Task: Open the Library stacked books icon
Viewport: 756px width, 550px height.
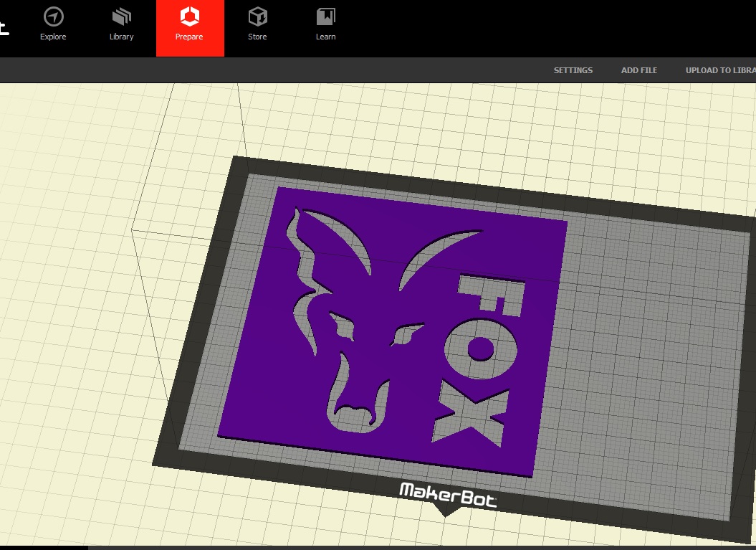Action: click(x=122, y=17)
